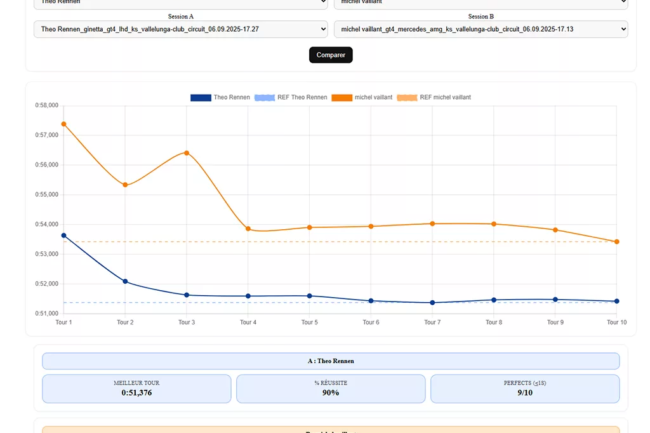This screenshot has height=433, width=650.
Task: Click michel vaillant Tour 6 data point
Action: [371, 226]
